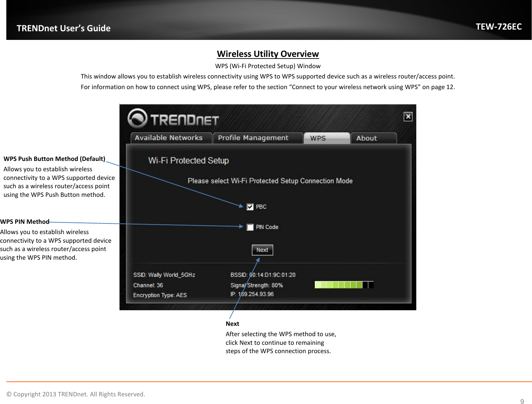Click the copyright 2013 TRENDnet footer
Image resolution: width=532 pixels, height=404 pixels.
click(76, 394)
